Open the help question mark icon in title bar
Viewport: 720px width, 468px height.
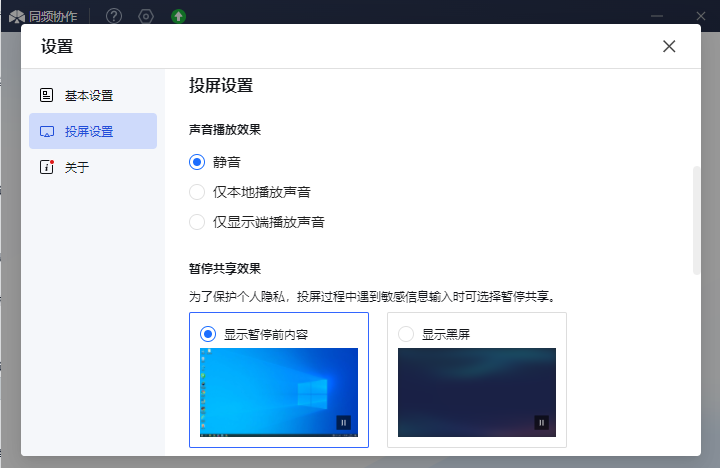(114, 17)
